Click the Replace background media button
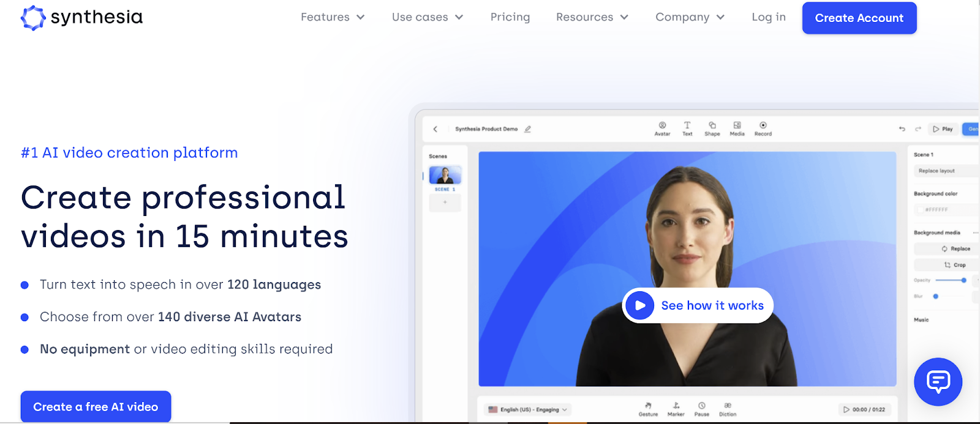 (x=946, y=248)
